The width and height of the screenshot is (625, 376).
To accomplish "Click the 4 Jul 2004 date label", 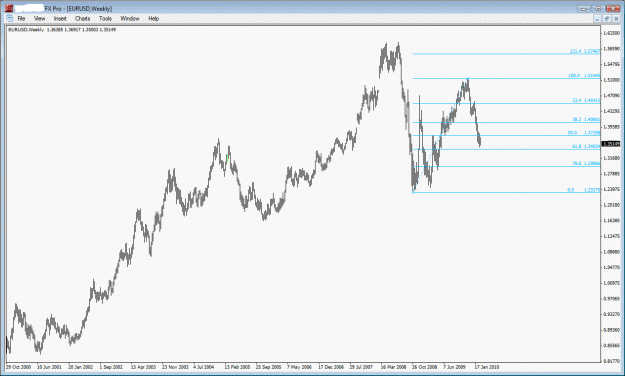I will click(204, 367).
